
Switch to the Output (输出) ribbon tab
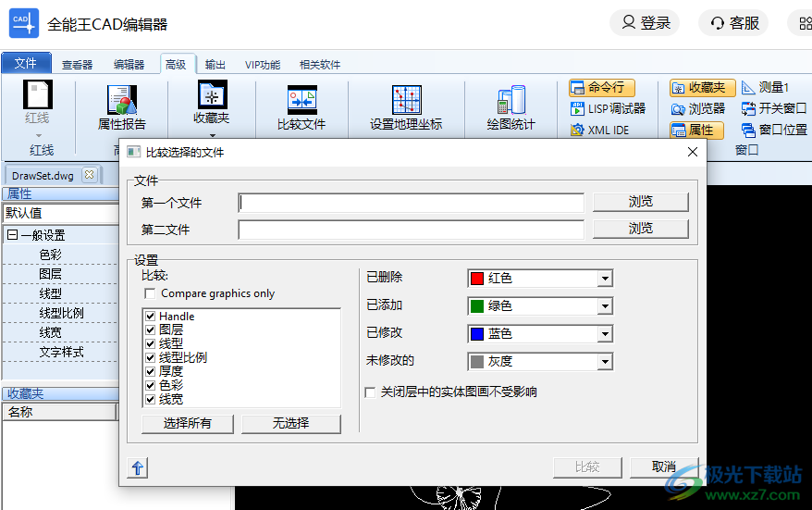click(215, 64)
